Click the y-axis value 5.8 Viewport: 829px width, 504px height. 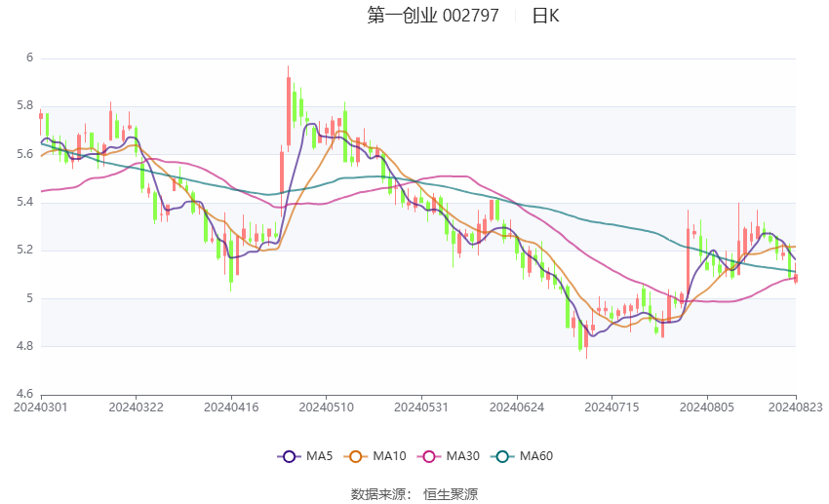[x=24, y=105]
